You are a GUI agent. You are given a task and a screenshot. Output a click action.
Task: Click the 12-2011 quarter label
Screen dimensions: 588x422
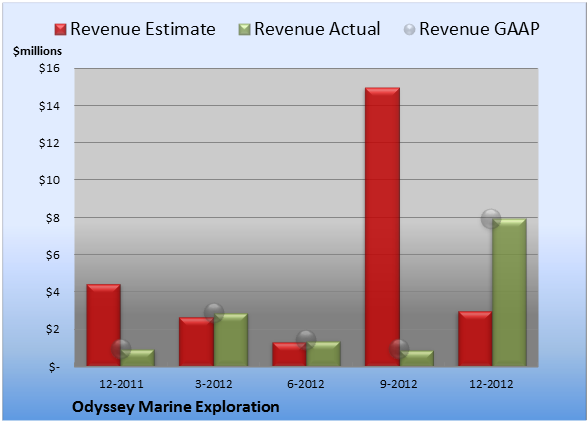[x=121, y=384]
